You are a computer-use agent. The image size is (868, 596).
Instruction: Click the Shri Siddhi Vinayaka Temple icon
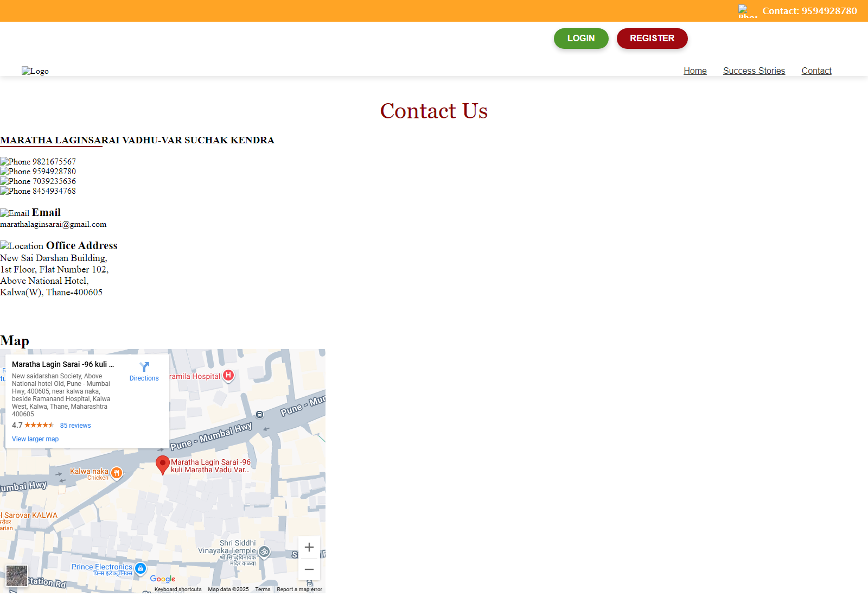point(264,552)
